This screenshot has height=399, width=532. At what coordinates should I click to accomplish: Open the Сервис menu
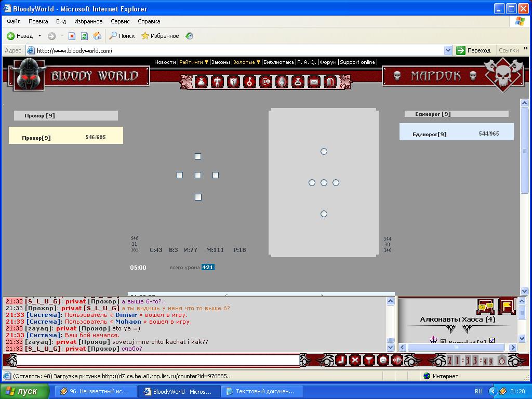coord(120,21)
